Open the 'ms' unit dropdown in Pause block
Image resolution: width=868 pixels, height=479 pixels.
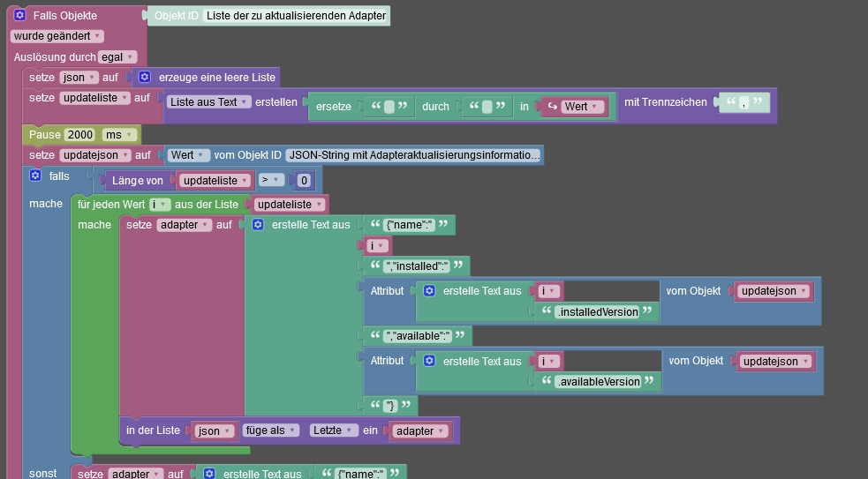[x=119, y=135]
